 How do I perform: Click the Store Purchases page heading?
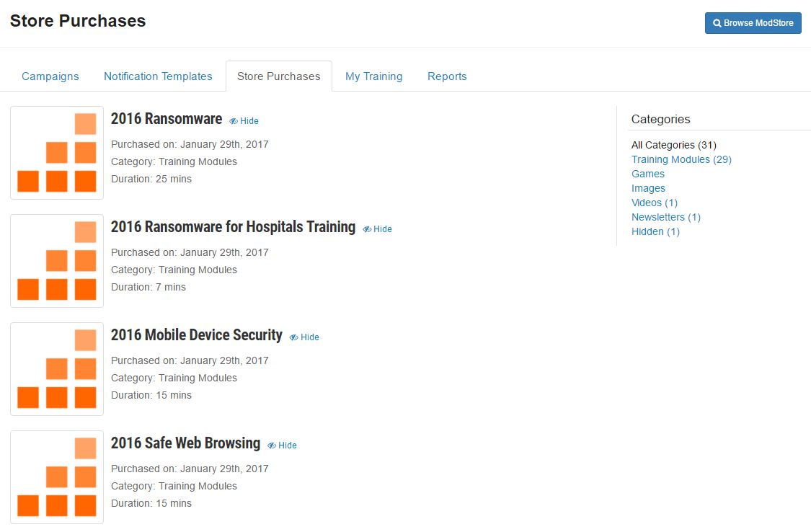(78, 21)
